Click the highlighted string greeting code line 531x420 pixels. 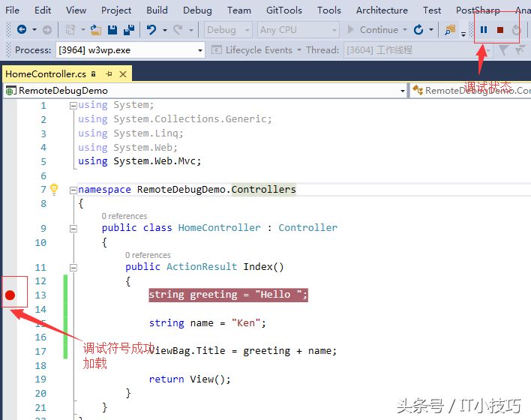click(x=228, y=295)
